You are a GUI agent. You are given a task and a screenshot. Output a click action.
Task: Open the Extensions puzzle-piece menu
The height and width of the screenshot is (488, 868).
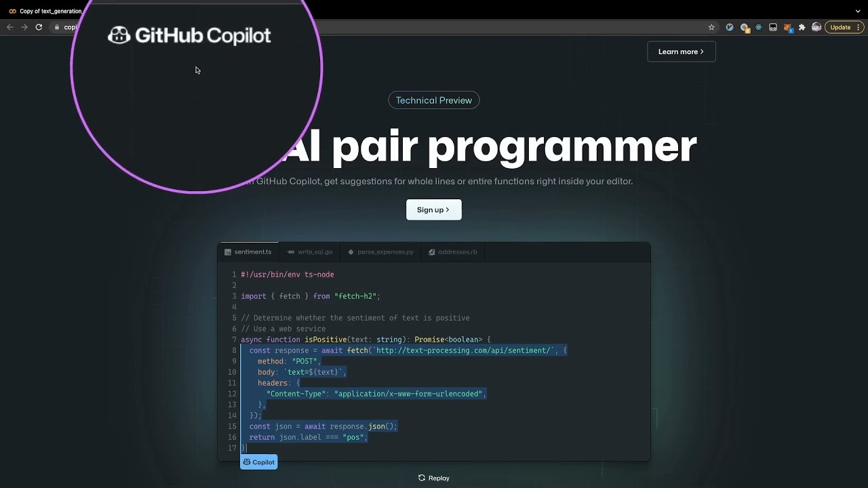tap(802, 27)
